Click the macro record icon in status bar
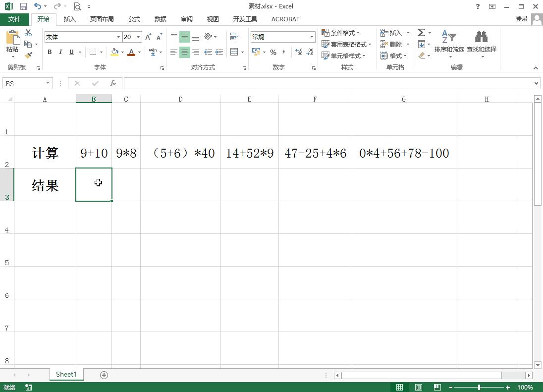Screen dimensions: 543x392 (28, 388)
